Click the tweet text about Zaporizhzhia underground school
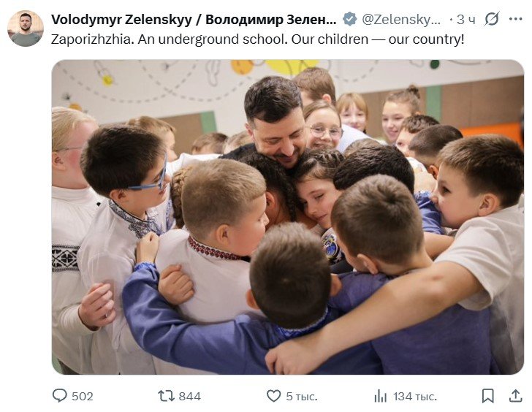 pos(257,39)
